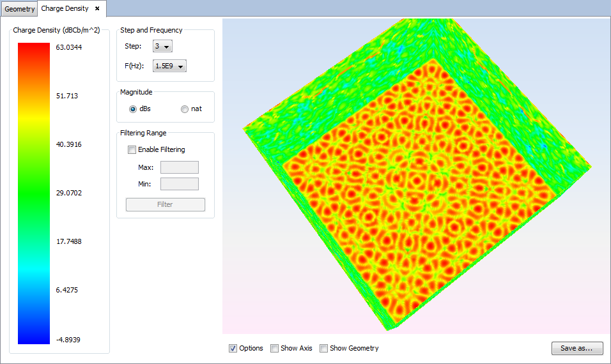Click the Max filtering input field

click(x=179, y=167)
